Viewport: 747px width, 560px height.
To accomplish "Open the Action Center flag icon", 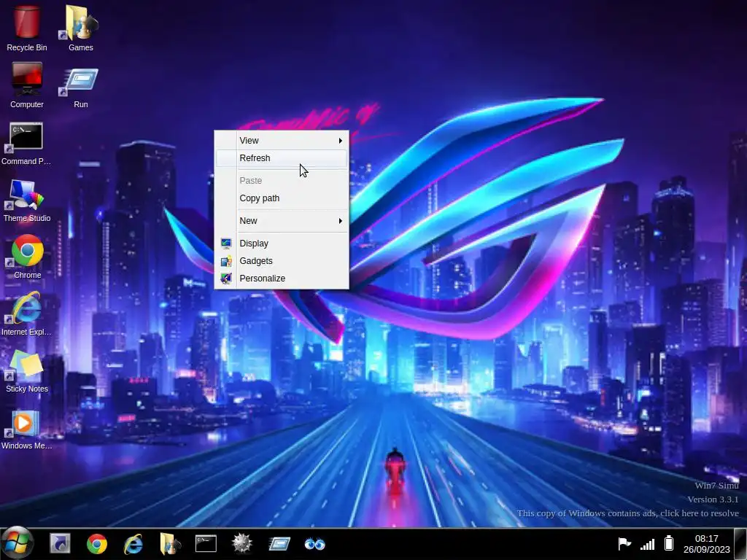I will [x=624, y=543].
